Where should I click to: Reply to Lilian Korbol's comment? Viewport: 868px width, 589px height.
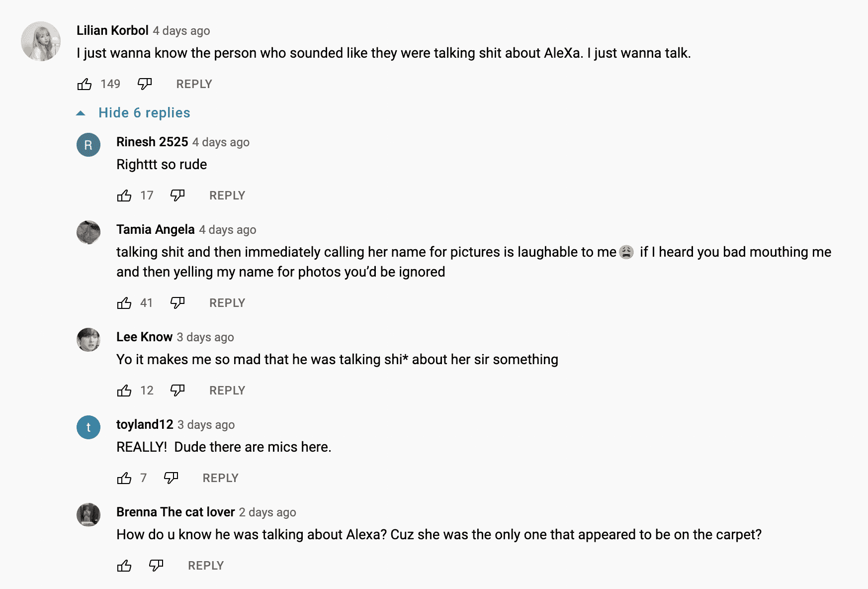point(194,84)
